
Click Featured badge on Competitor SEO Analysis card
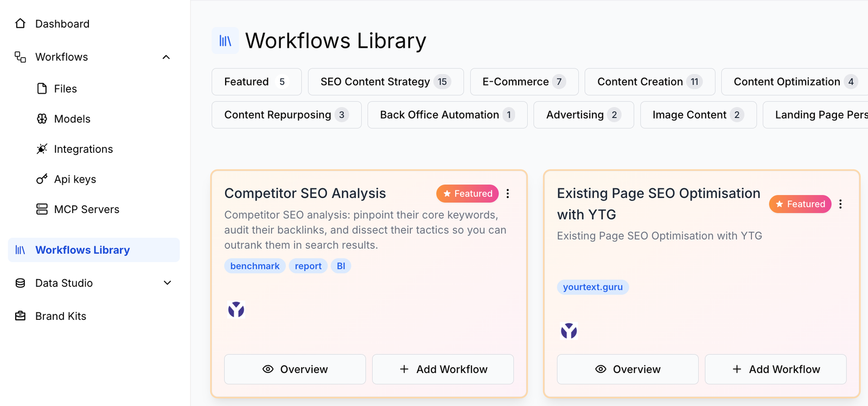468,194
